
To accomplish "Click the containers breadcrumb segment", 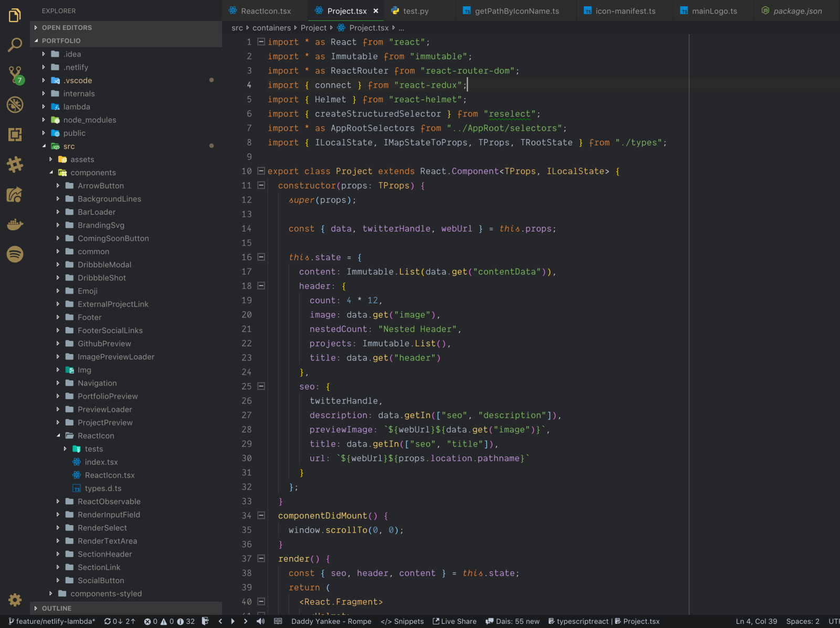I will pyautogui.click(x=271, y=28).
